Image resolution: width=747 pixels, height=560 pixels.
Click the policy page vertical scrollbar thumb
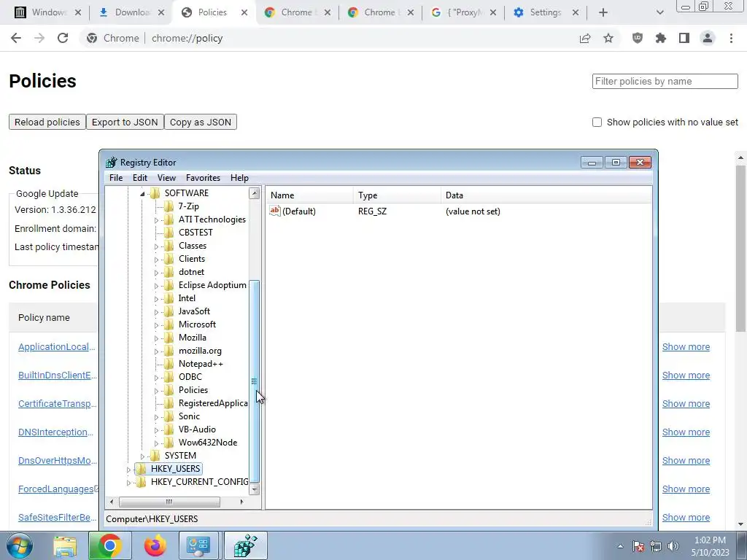tap(740, 249)
